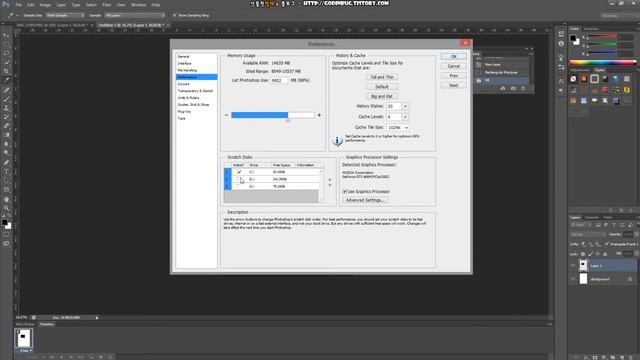Open the Window menu
640x360 pixels.
[x=138, y=5]
